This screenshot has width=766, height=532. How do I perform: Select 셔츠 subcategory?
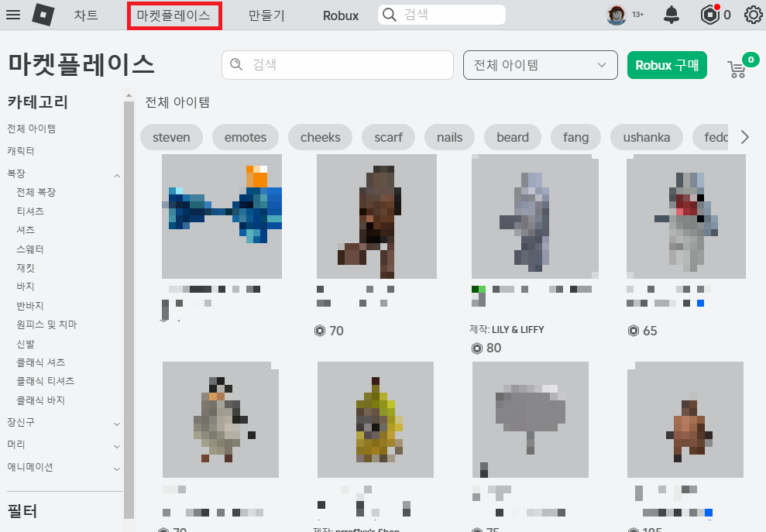26,230
